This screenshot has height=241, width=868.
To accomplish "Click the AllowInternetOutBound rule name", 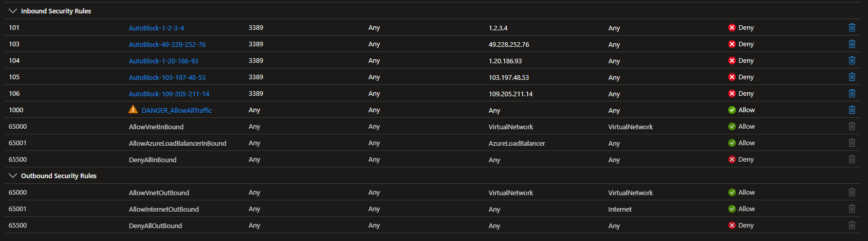I will 163,210.
